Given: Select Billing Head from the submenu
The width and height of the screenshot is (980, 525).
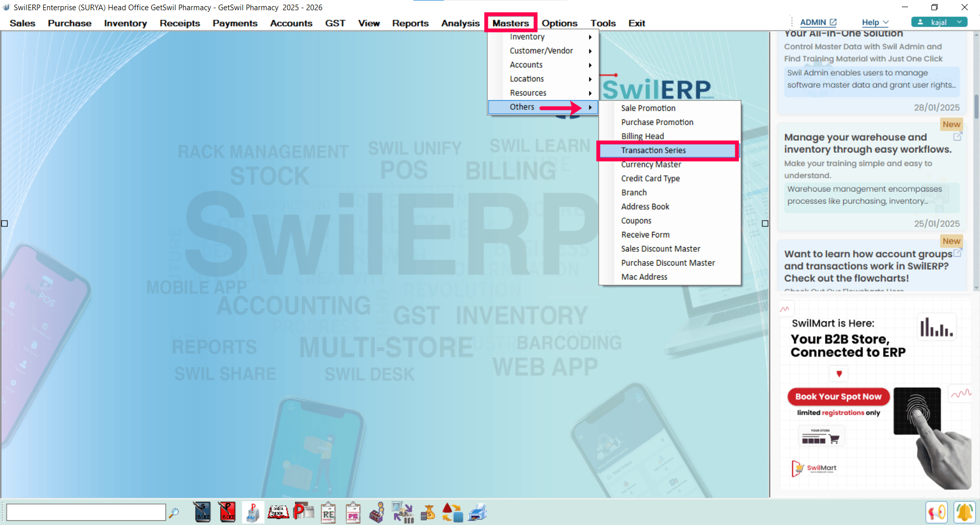Looking at the screenshot, I should click(670, 136).
